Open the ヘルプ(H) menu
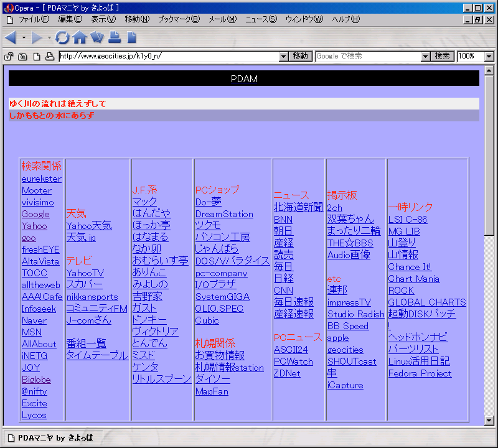498x448 pixels. (346, 20)
